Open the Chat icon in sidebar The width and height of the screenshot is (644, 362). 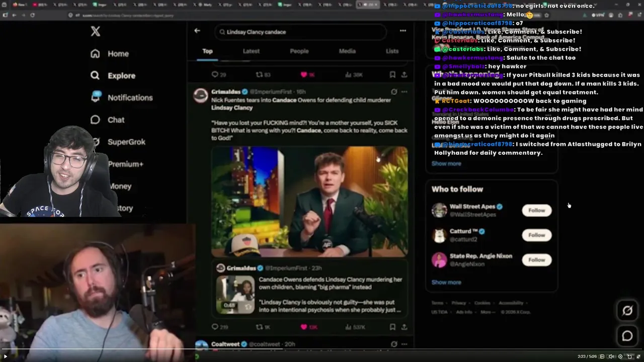[95, 120]
